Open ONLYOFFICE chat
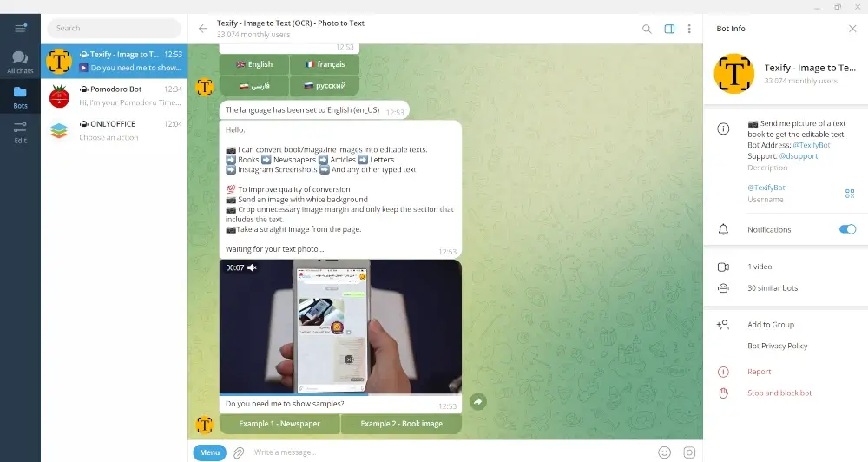 114,131
